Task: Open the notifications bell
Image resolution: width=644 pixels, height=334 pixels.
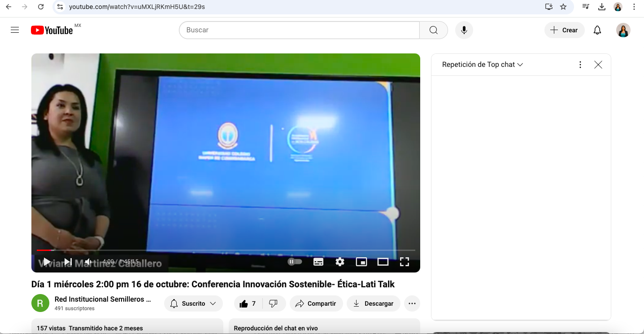Action: coord(597,30)
